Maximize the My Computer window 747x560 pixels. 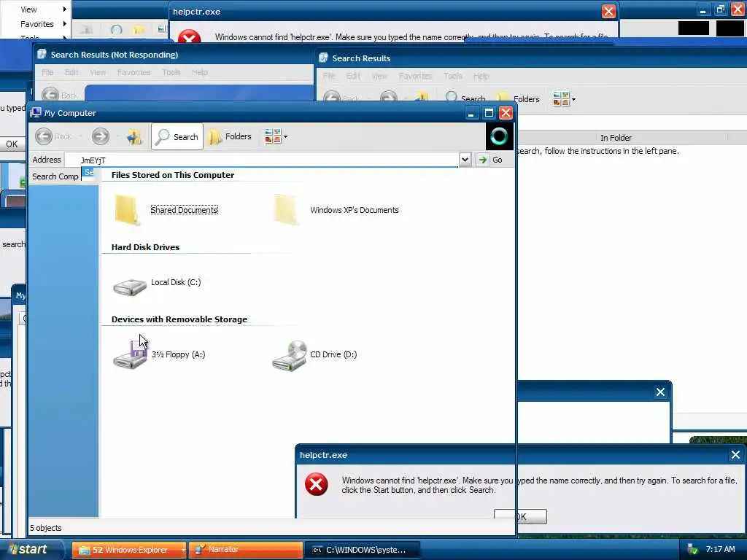point(489,113)
